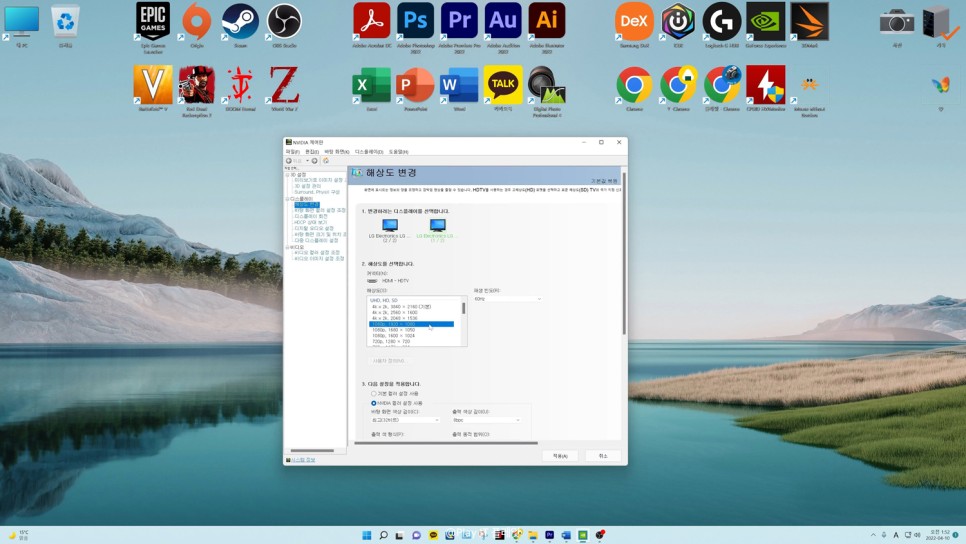
Task: Select 'Surround, PhysX' tree item
Action: [317, 192]
